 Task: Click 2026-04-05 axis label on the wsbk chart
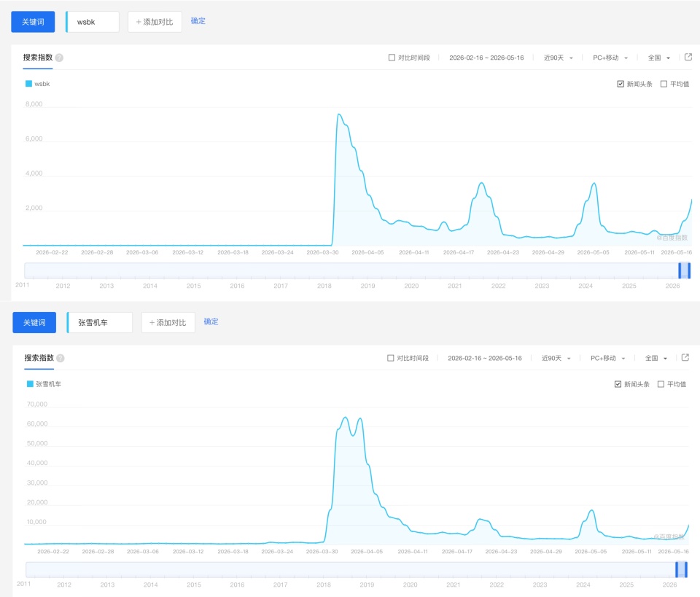[367, 252]
